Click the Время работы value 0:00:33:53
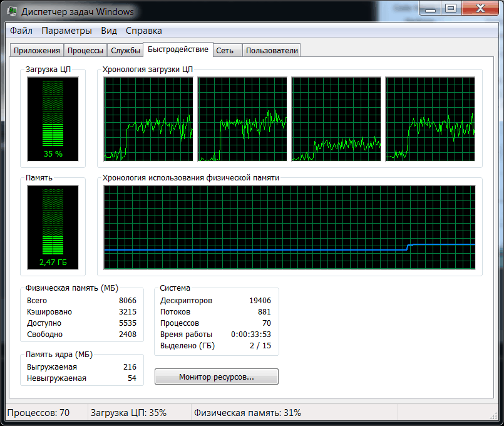Image resolution: width=504 pixels, height=426 pixels. pos(251,334)
